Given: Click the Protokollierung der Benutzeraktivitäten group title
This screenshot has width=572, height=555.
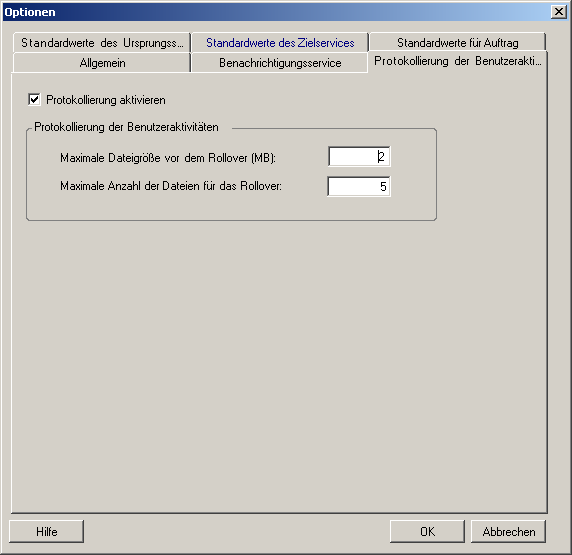Looking at the screenshot, I should pyautogui.click(x=126, y=127).
